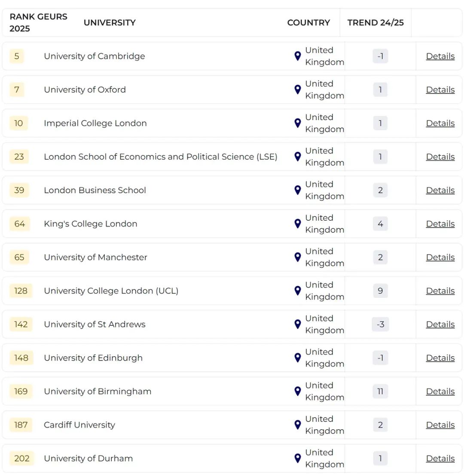Screen dimensions: 464x476
Task: Open Details for University College London (UCL)
Action: tap(440, 291)
